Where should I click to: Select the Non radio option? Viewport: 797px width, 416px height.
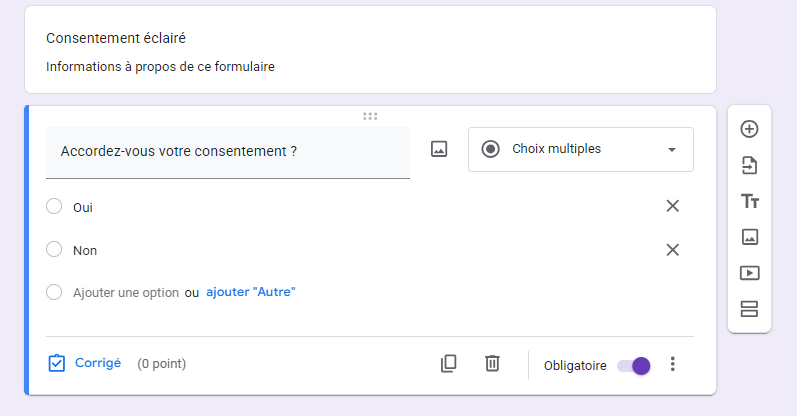(54, 250)
